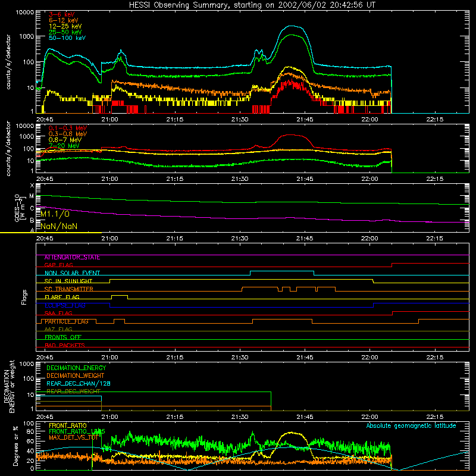Click the 25-50 keV legend entry

coord(65,32)
